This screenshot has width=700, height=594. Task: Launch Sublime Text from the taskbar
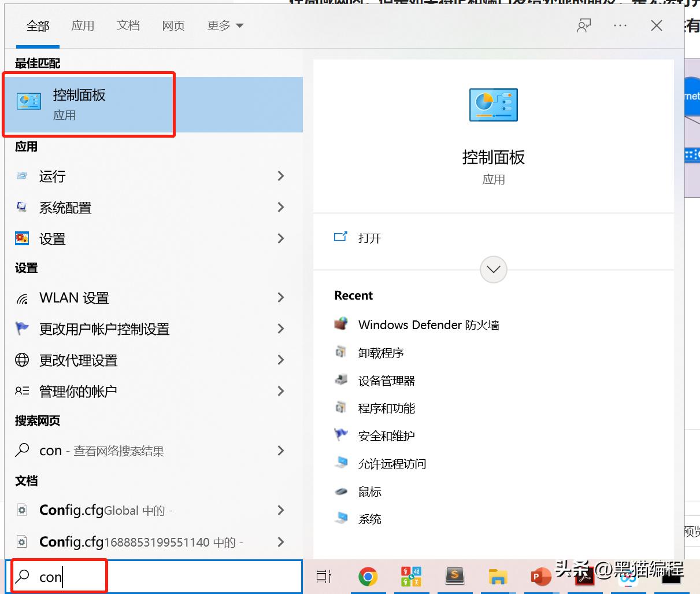coord(454,576)
